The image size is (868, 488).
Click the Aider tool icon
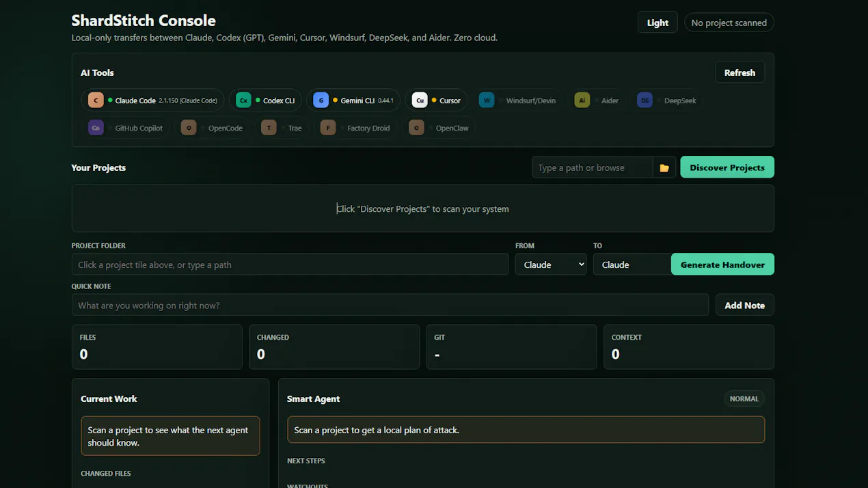pos(582,100)
